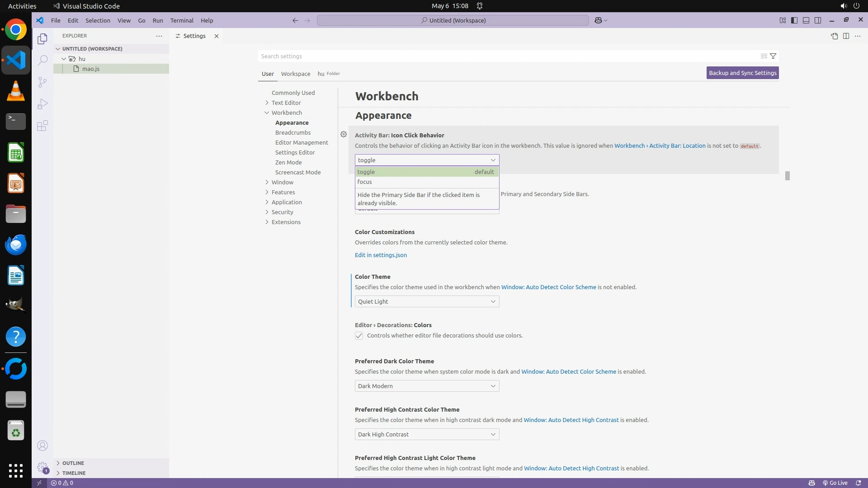This screenshot has height=488, width=868.
Task: Click the Edit in settings.json link
Action: [381, 255]
